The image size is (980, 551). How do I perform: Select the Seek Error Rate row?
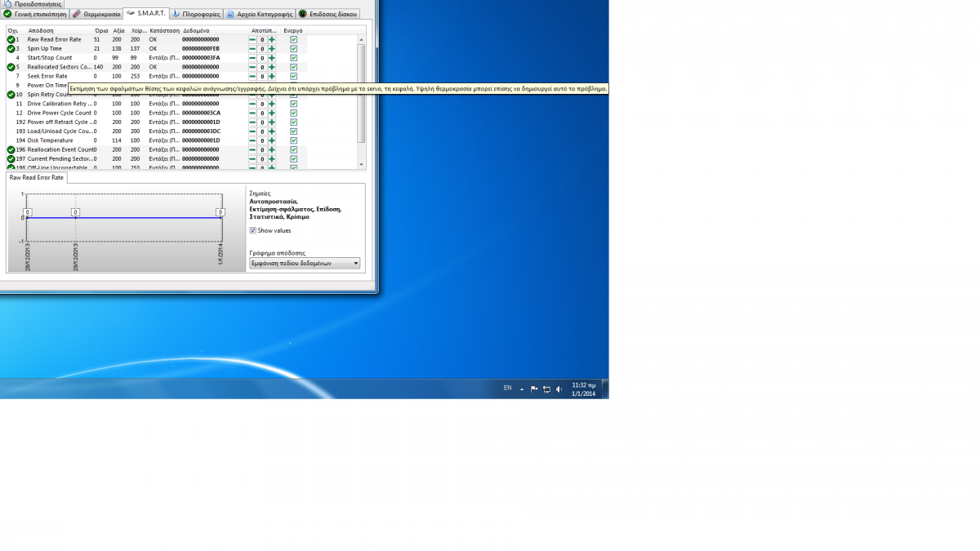[157, 76]
